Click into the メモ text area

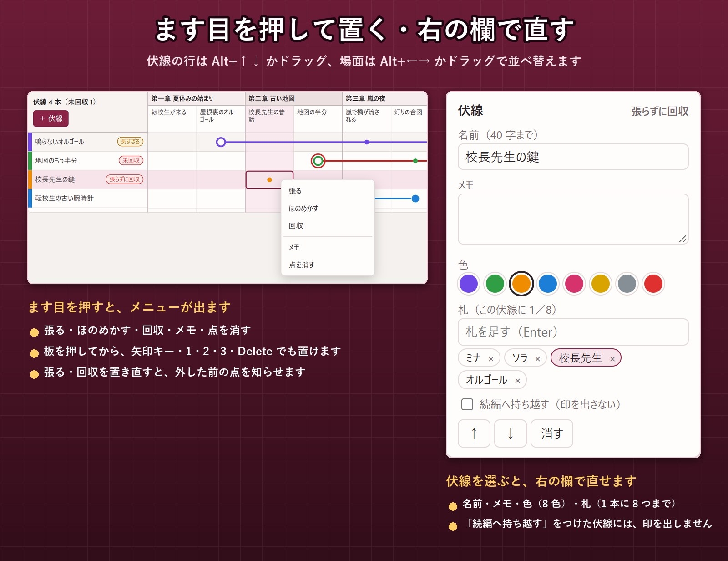pos(573,219)
